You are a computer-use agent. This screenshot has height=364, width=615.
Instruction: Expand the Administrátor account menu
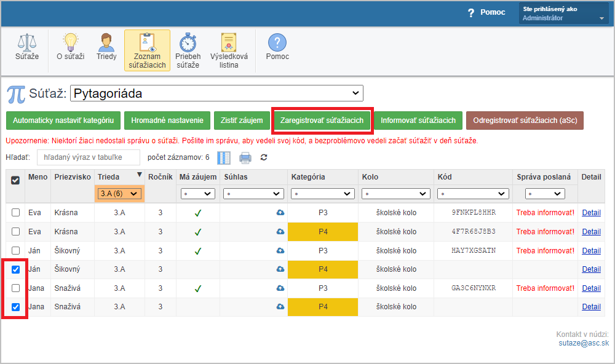pos(563,14)
